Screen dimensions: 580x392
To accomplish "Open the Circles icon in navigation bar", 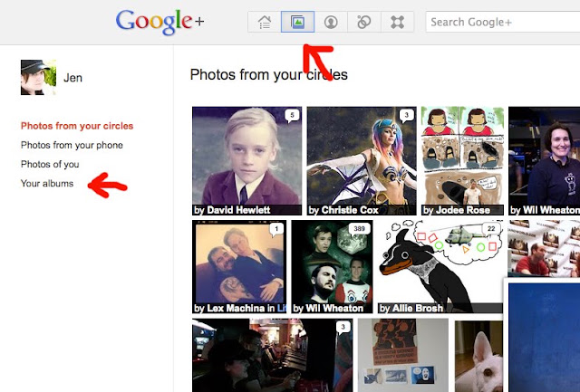I will pos(364,22).
